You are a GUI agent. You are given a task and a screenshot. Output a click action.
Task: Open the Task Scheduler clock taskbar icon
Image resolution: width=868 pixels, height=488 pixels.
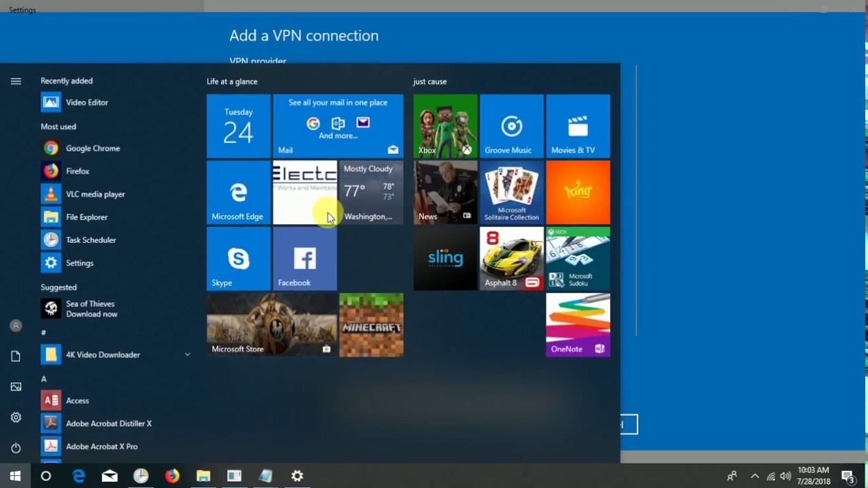click(141, 476)
